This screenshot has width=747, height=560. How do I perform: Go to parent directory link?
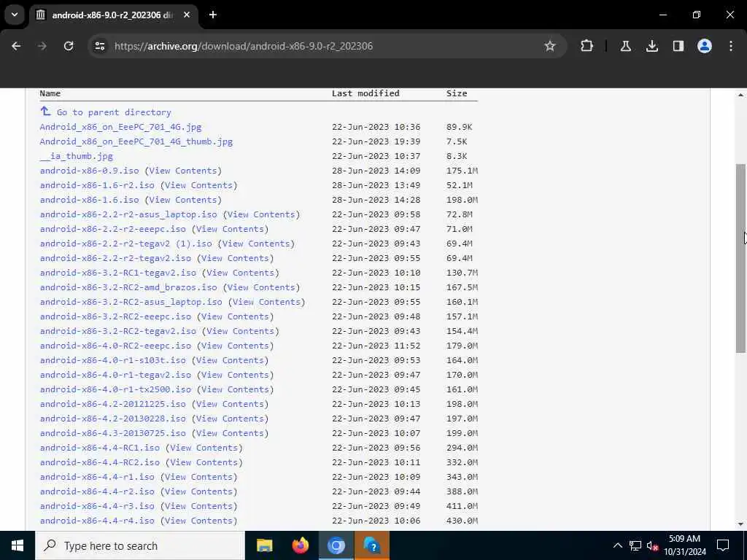[x=114, y=112]
